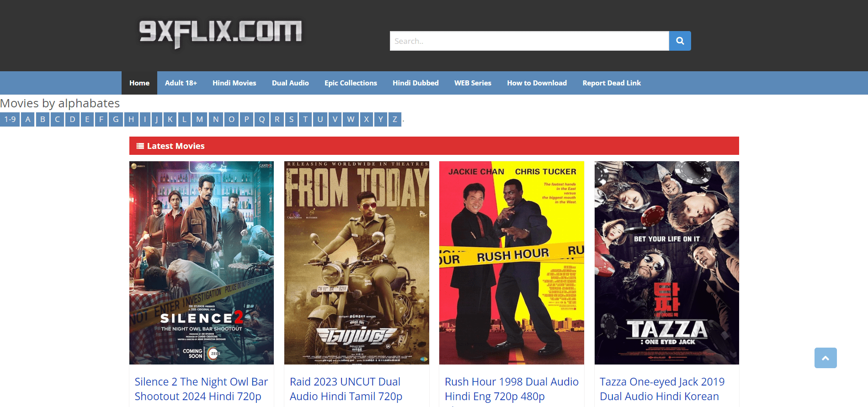The image size is (868, 407).
Task: Click the Report Dead Link menu item
Action: pos(612,83)
